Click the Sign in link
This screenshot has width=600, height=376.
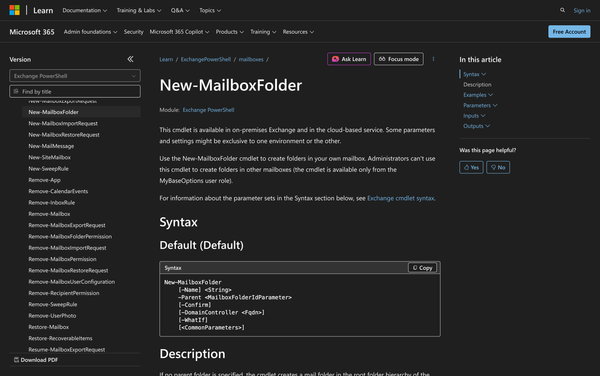582,11
